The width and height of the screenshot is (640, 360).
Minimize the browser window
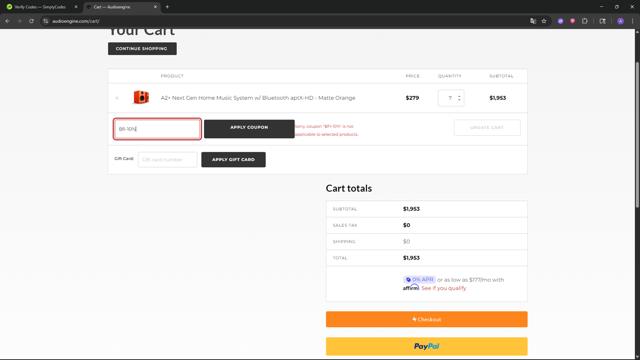602,7
